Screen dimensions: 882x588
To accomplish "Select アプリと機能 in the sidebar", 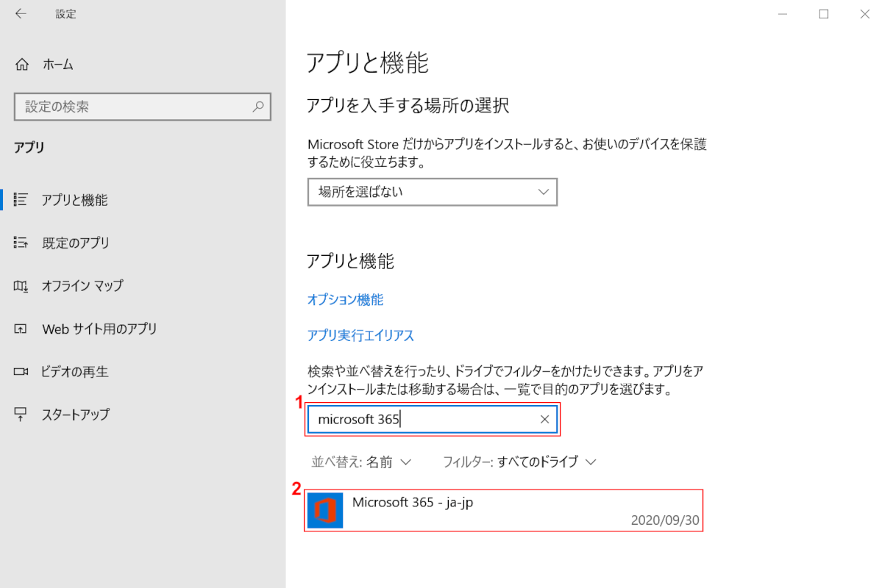I will [74, 200].
